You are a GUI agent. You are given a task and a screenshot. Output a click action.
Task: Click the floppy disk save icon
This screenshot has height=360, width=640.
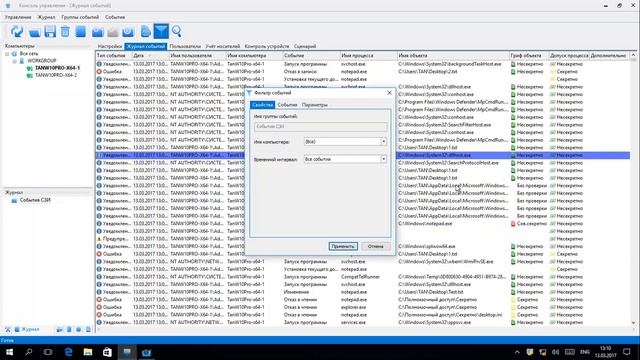click(50, 31)
